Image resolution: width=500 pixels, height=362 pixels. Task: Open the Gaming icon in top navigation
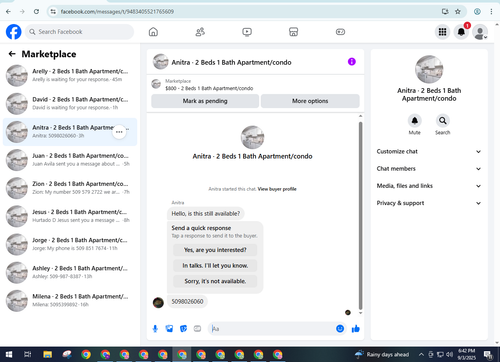click(x=340, y=32)
